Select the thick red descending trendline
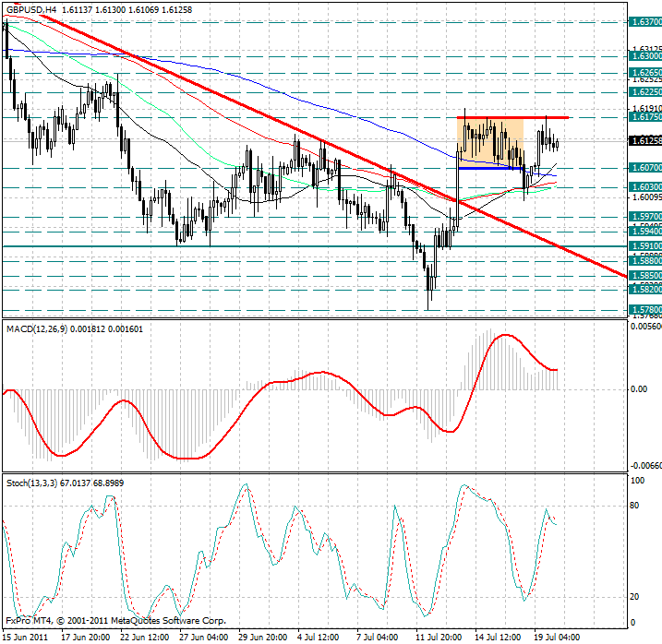Viewport: 662px width, 644px height. tap(333, 147)
